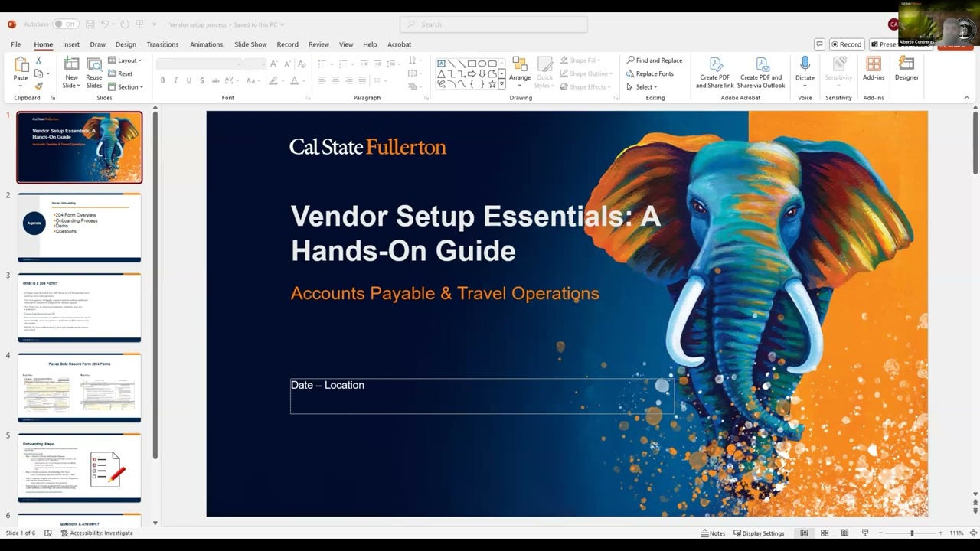Expand the shapes gallery More arrow
980x551 pixels.
coord(502,85)
